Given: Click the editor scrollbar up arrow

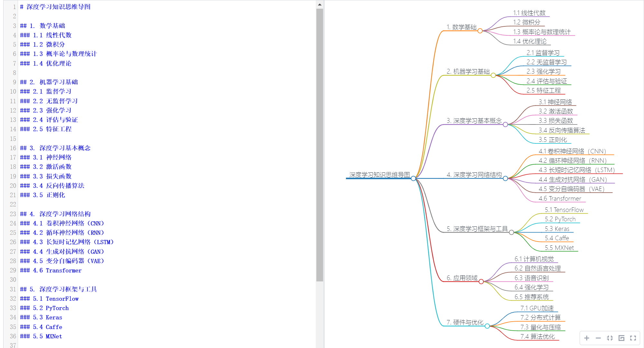Looking at the screenshot, I should [x=320, y=5].
